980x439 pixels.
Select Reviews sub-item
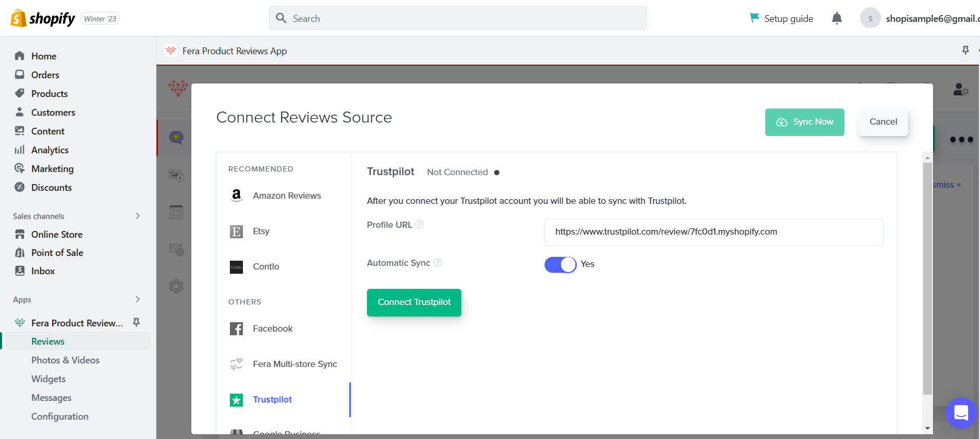pos(48,341)
